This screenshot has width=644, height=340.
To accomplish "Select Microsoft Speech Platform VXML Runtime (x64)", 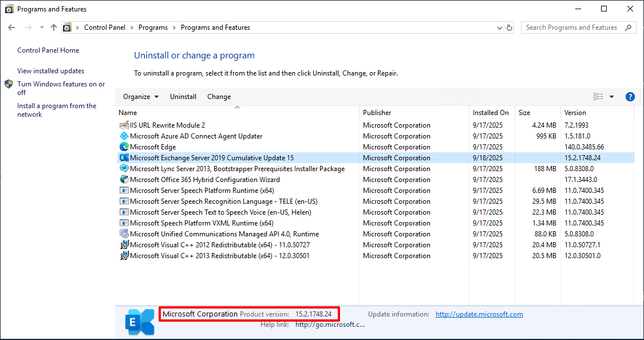I will coord(202,223).
